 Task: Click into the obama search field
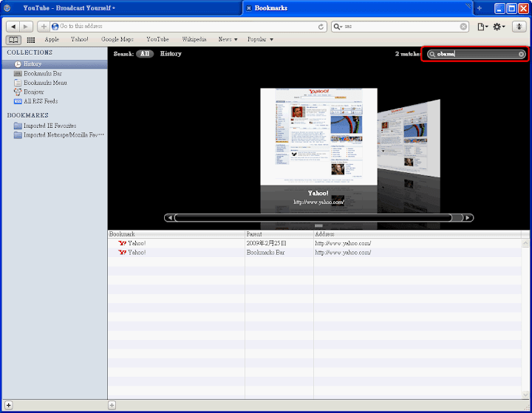coord(477,54)
